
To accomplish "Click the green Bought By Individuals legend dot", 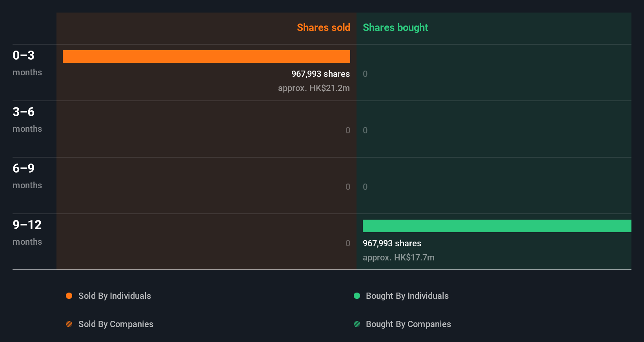I will tap(357, 296).
